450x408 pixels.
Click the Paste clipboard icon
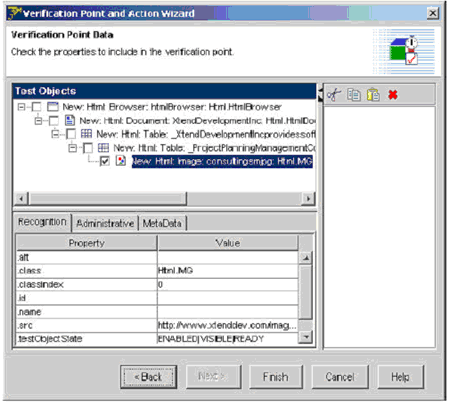point(373,95)
